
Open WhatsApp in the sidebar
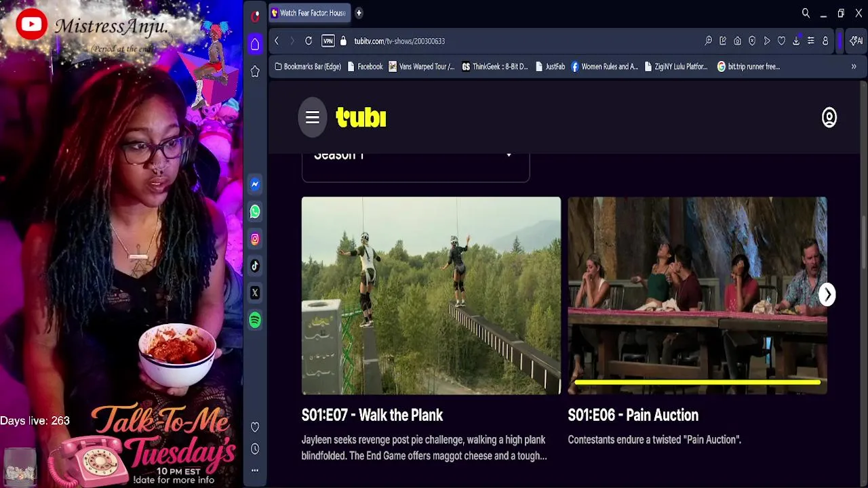255,211
